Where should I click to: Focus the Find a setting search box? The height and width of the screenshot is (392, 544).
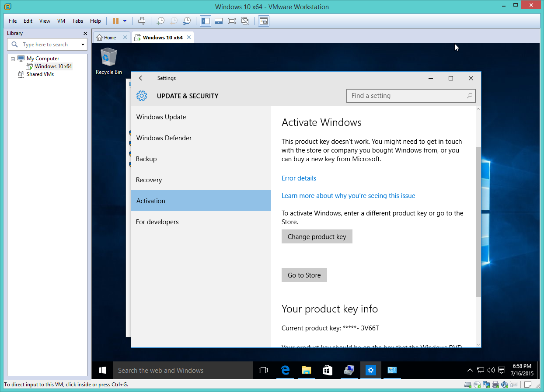tap(411, 96)
